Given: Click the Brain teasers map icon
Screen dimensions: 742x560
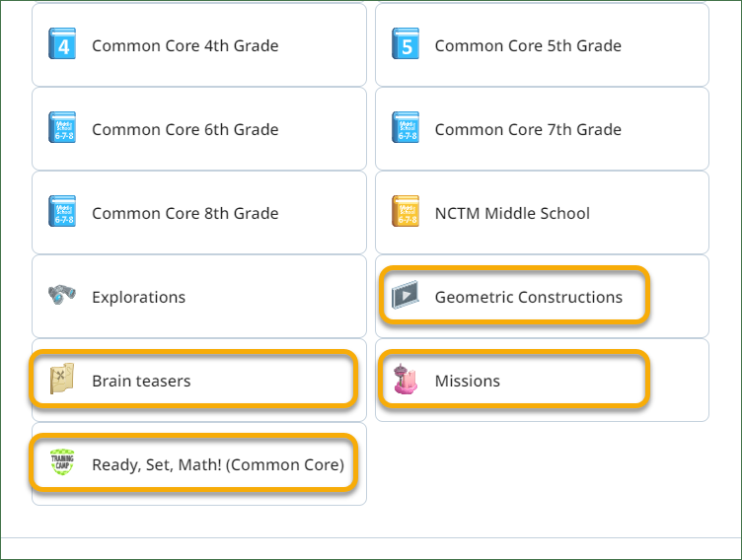Looking at the screenshot, I should click(x=62, y=379).
